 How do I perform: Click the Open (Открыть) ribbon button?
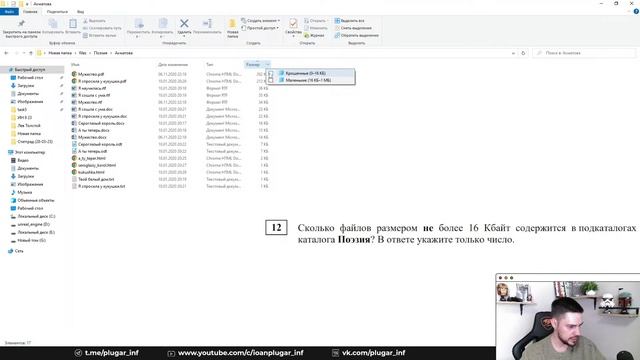point(315,20)
